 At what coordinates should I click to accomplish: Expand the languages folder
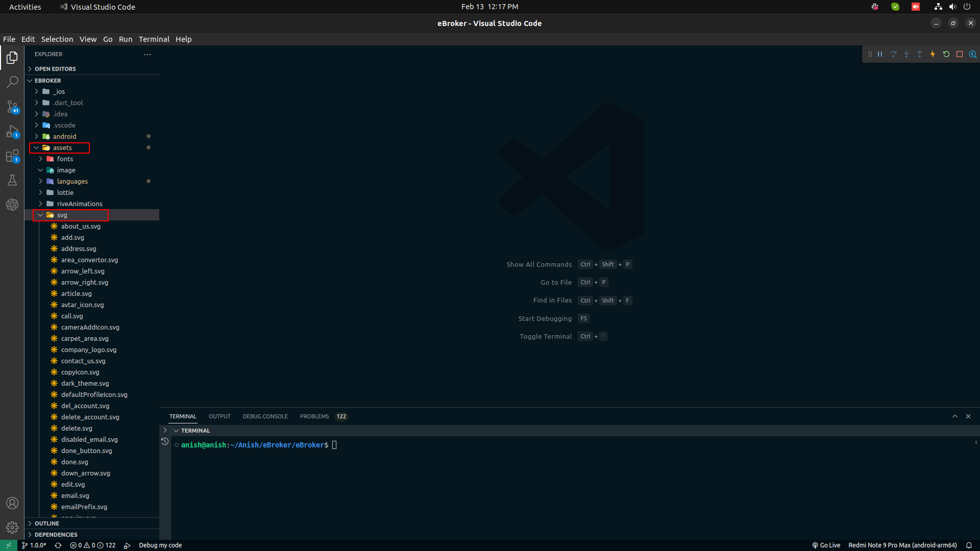click(92, 181)
